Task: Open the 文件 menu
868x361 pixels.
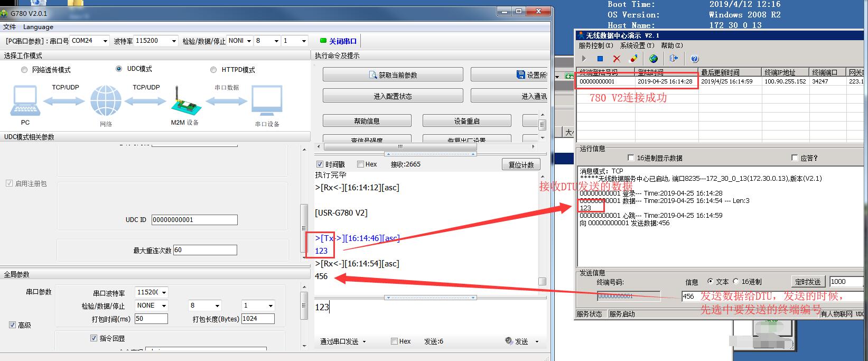Action: [10, 27]
